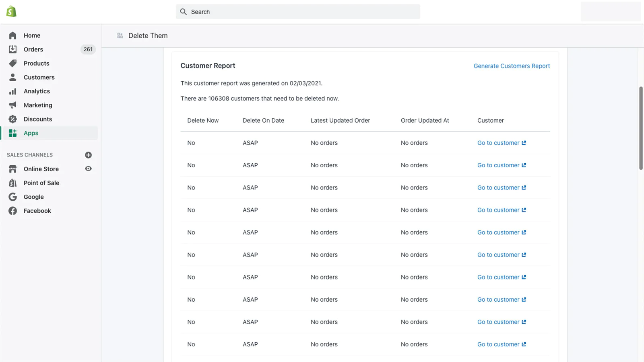Screen dimensions: 644x362
Task: Click the Customer Report heading
Action: [208, 66]
